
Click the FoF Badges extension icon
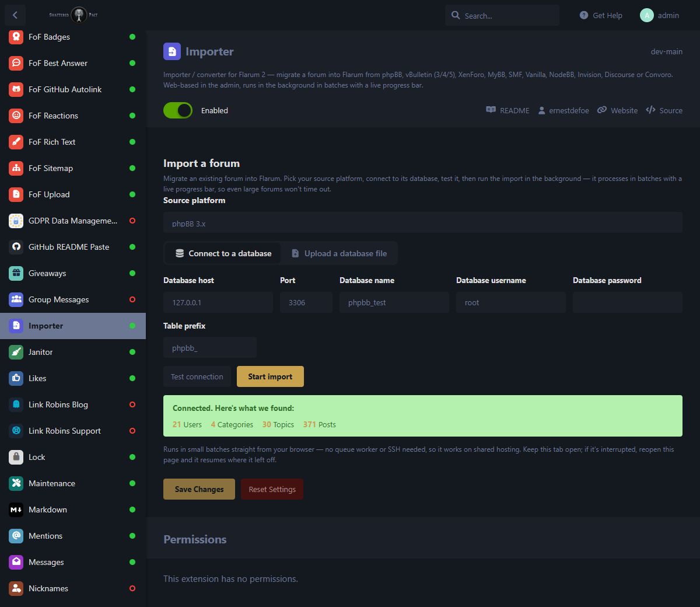coord(16,37)
